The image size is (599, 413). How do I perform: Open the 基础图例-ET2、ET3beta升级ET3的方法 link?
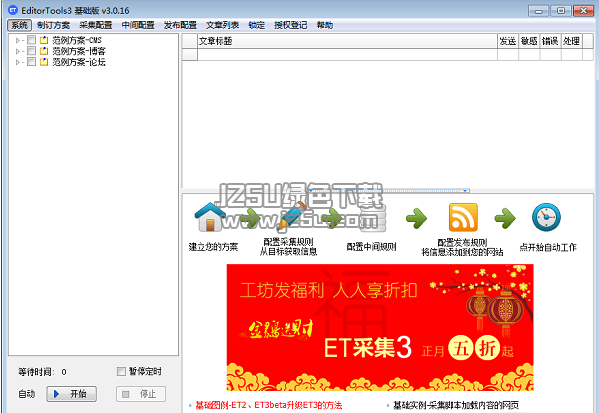(269, 405)
